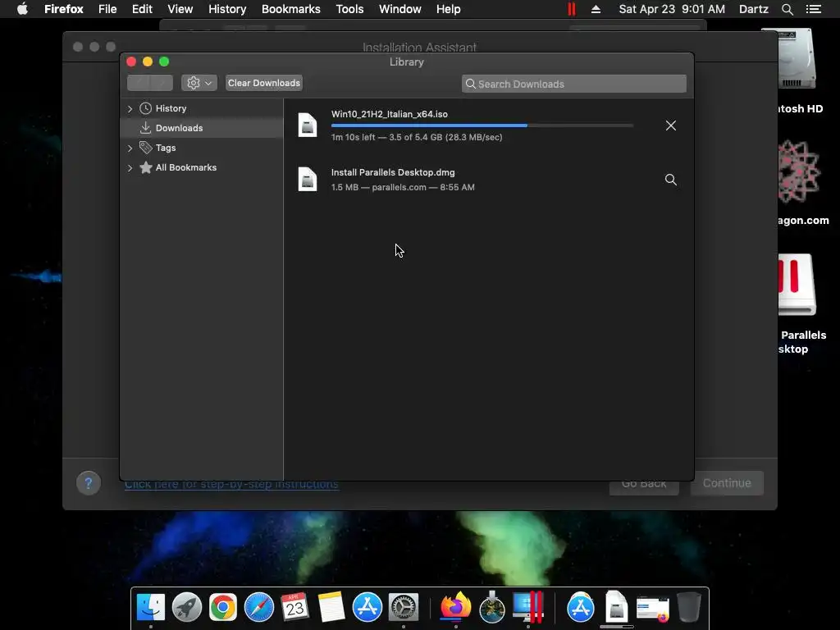This screenshot has width=840, height=630.
Task: Open Safari from the Dock
Action: coord(259,607)
